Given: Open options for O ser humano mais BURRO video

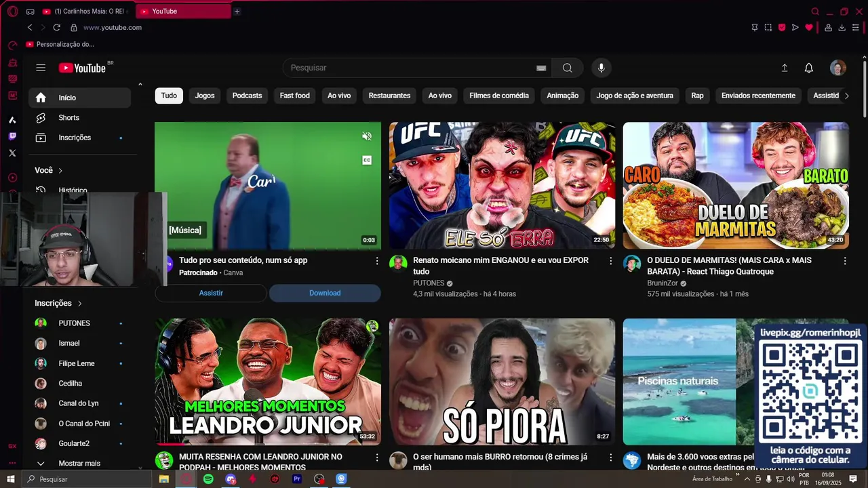Looking at the screenshot, I should 610,457.
